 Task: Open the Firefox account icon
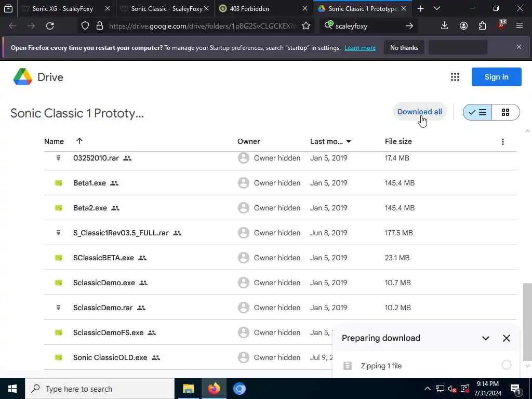click(x=463, y=26)
